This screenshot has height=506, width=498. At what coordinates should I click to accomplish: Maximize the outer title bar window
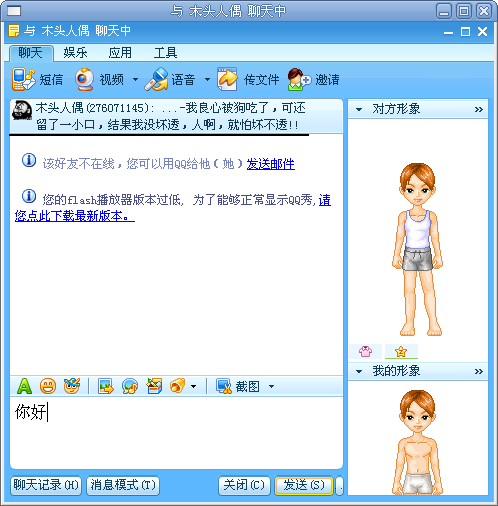click(x=464, y=11)
